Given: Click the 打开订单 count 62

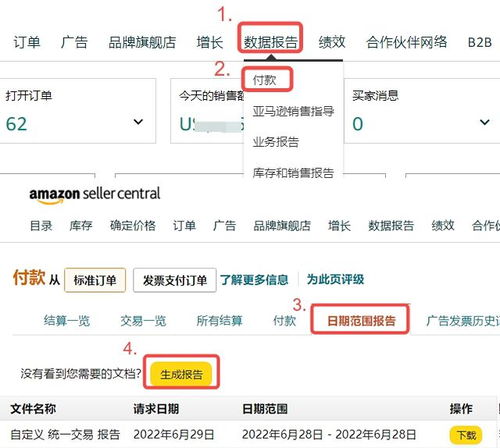Looking at the screenshot, I should point(16,124).
